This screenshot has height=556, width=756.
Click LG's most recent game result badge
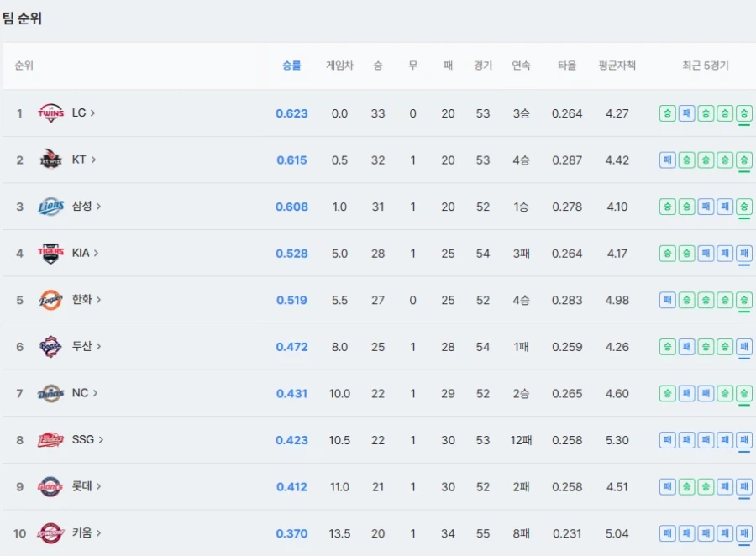point(744,113)
